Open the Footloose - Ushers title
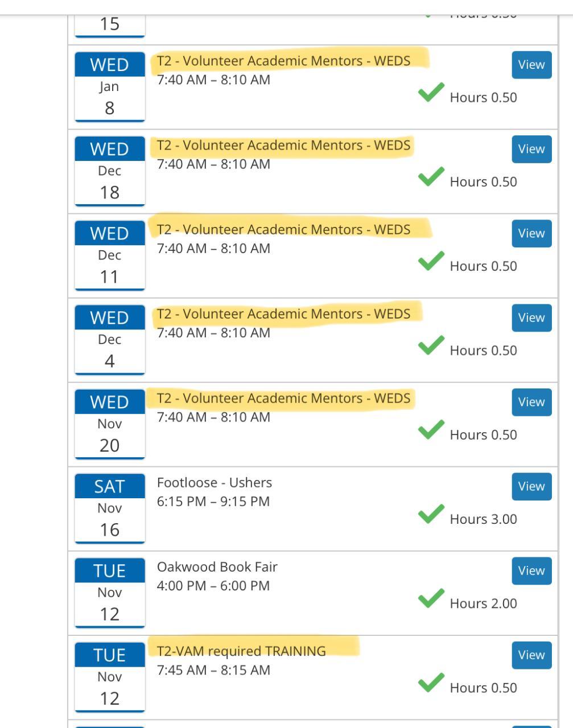This screenshot has width=573, height=728. click(215, 483)
